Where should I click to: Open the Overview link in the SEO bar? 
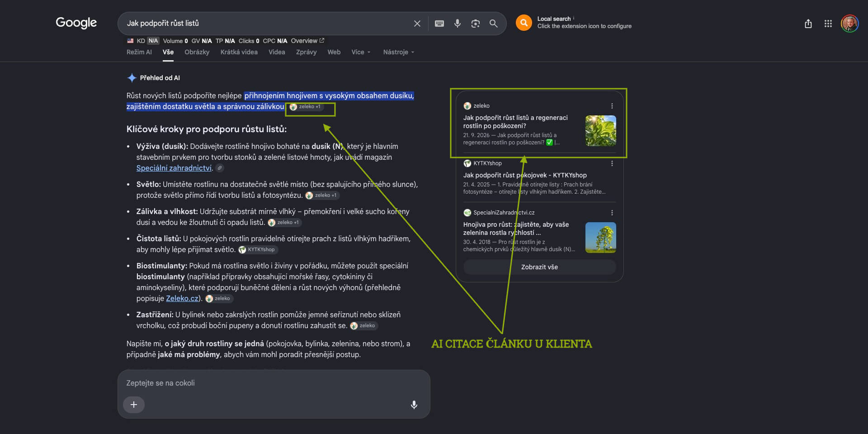point(307,41)
